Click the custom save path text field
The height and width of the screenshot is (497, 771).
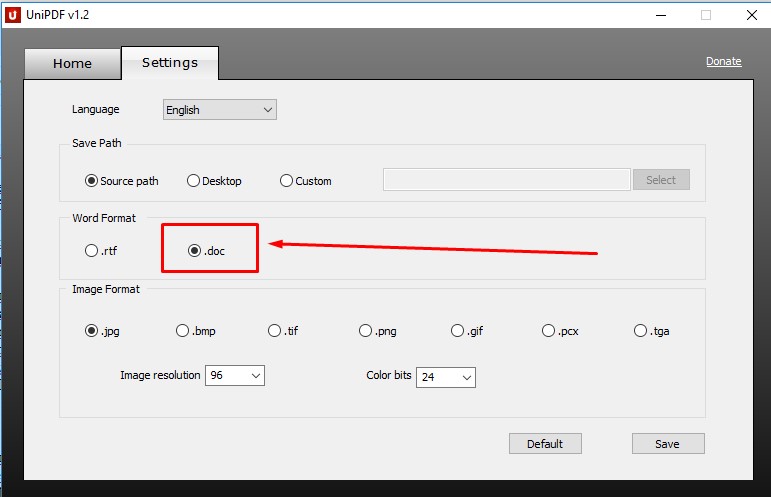pyautogui.click(x=506, y=179)
